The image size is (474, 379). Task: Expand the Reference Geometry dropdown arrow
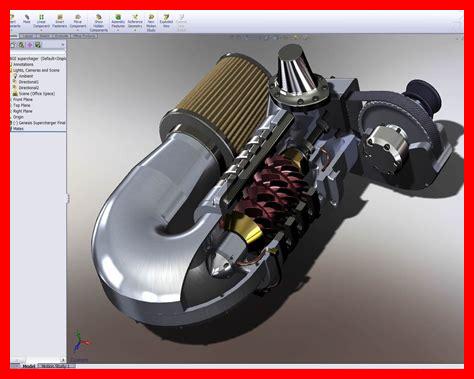(x=135, y=30)
